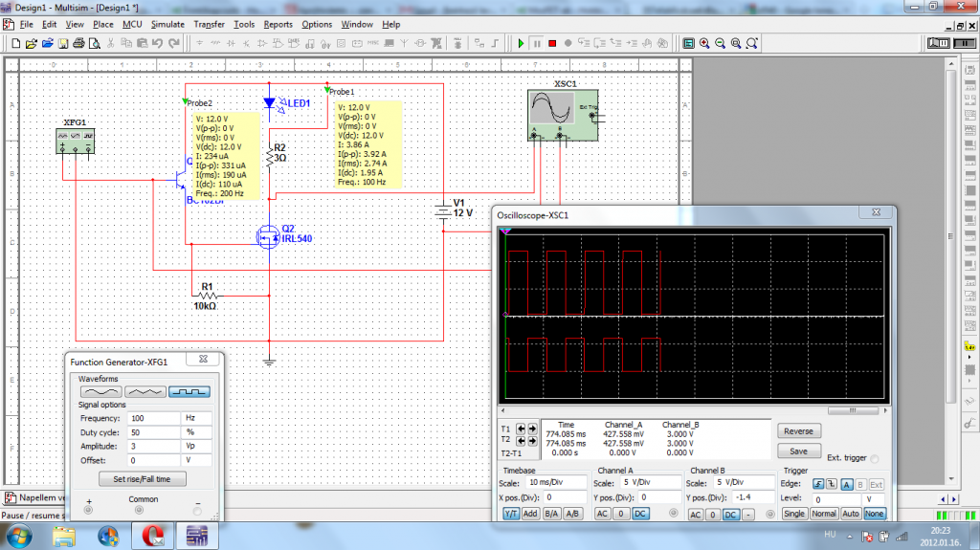Screen dimensions: 980x550
Task: Select the sine waveform in Function Generator
Action: pyautogui.click(x=100, y=391)
